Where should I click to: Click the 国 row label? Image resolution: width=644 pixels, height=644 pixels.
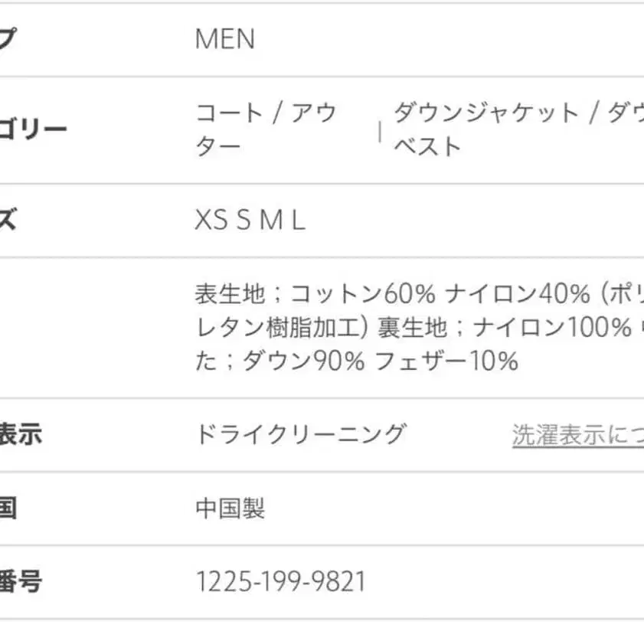tap(8, 508)
